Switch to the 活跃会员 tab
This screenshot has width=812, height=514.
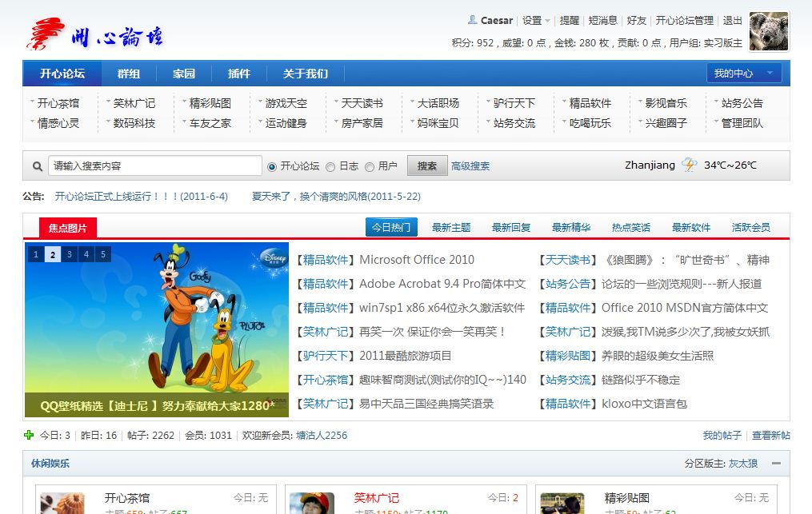coord(751,227)
